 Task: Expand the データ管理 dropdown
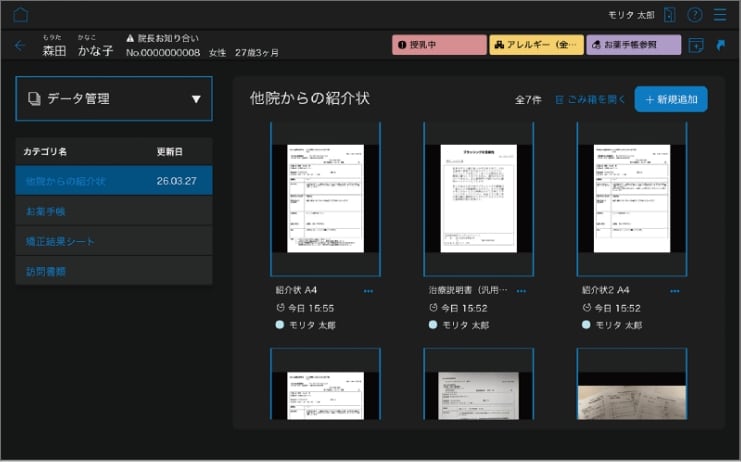click(x=114, y=99)
